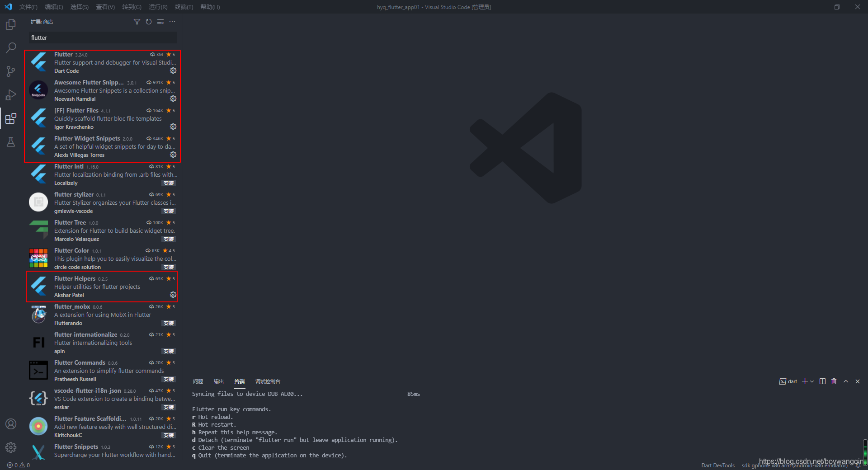
Task: Open the 选择(S) menu
Action: (x=80, y=7)
